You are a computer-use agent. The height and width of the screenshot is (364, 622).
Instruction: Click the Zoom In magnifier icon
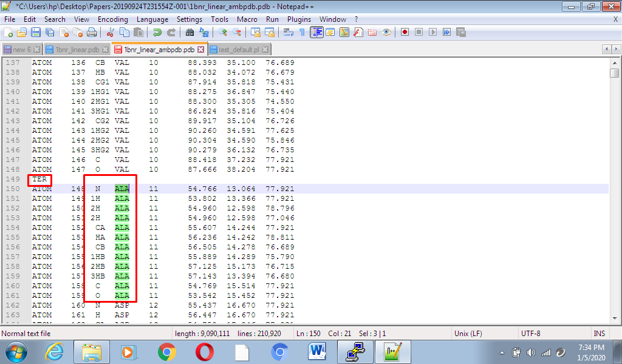point(223,32)
